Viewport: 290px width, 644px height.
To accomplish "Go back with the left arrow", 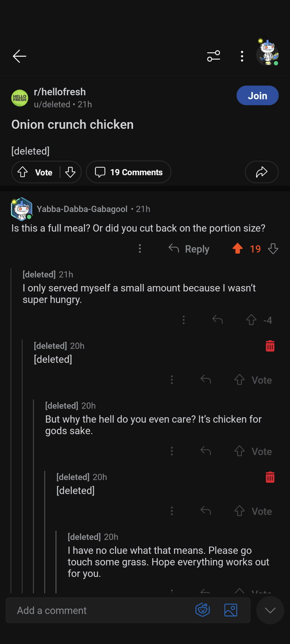I will pyautogui.click(x=19, y=56).
